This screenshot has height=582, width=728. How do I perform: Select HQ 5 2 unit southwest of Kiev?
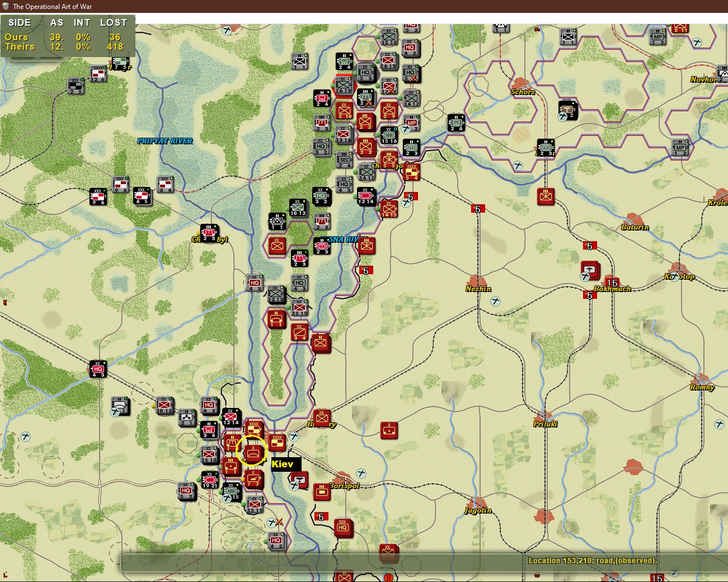point(186,492)
